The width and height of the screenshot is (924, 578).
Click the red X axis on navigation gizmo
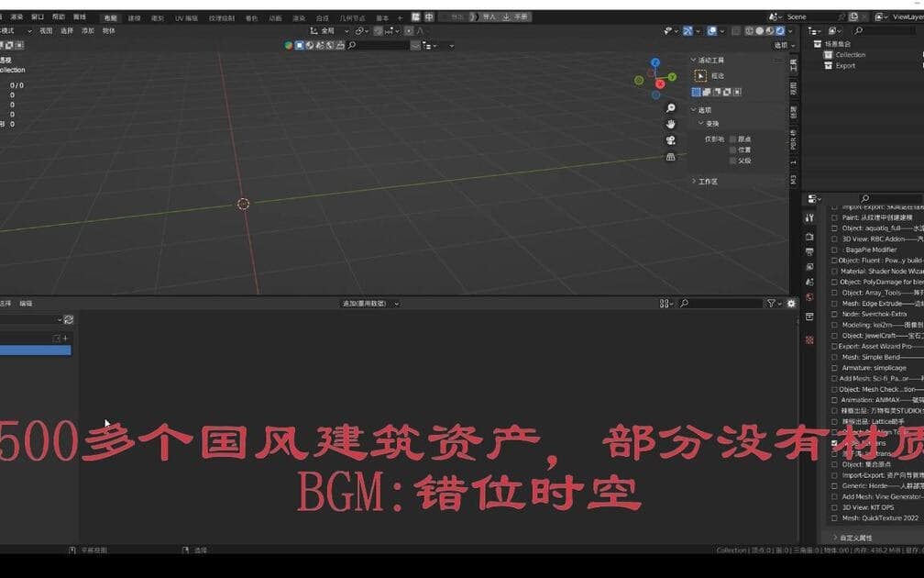(660, 83)
